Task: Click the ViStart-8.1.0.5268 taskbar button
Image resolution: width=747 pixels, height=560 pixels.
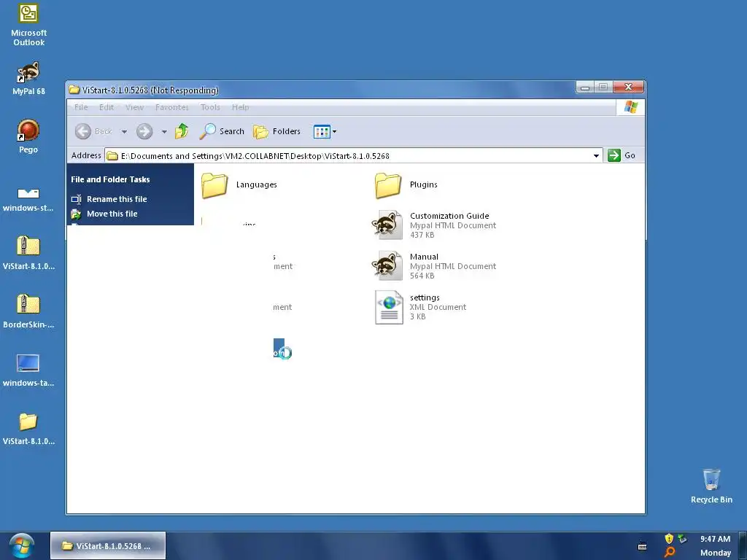Action: (108, 545)
